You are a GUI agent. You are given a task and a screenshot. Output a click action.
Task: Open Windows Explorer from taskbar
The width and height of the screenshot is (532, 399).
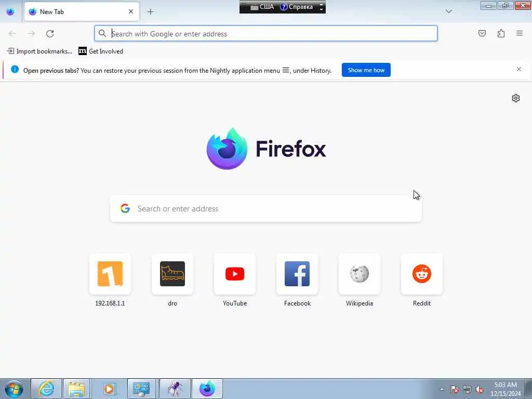(x=77, y=389)
